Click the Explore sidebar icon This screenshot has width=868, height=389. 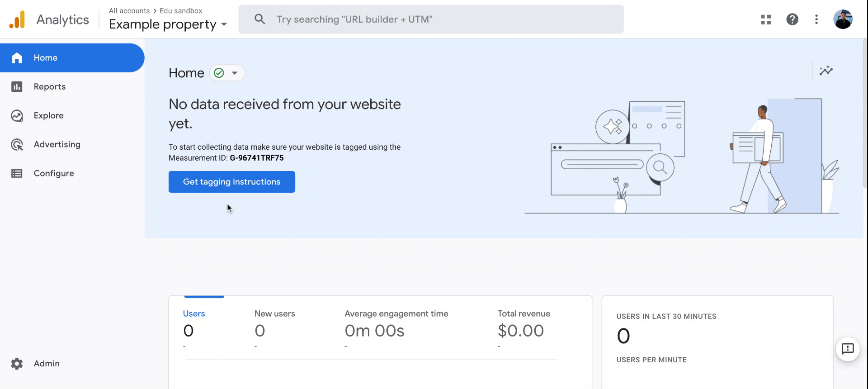17,116
